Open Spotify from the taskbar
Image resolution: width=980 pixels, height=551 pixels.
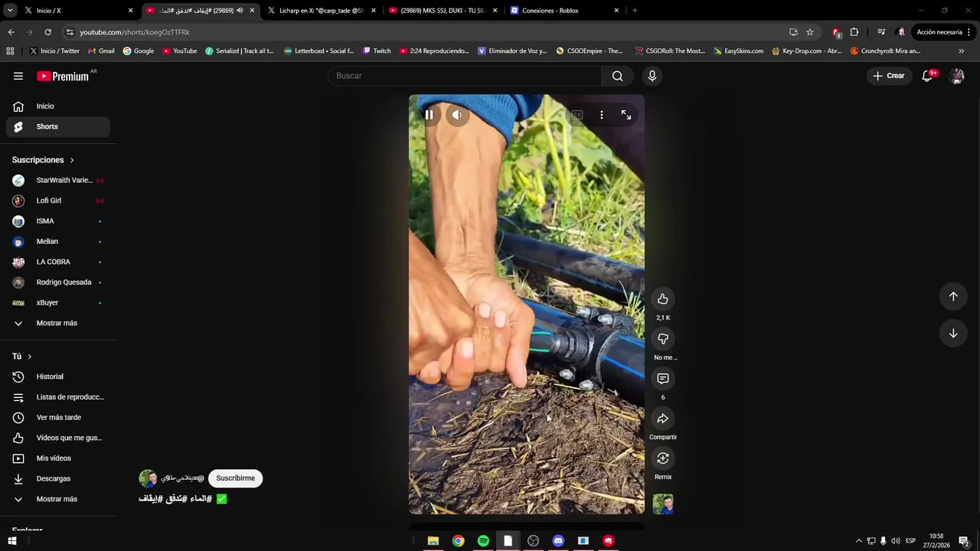pos(483,541)
